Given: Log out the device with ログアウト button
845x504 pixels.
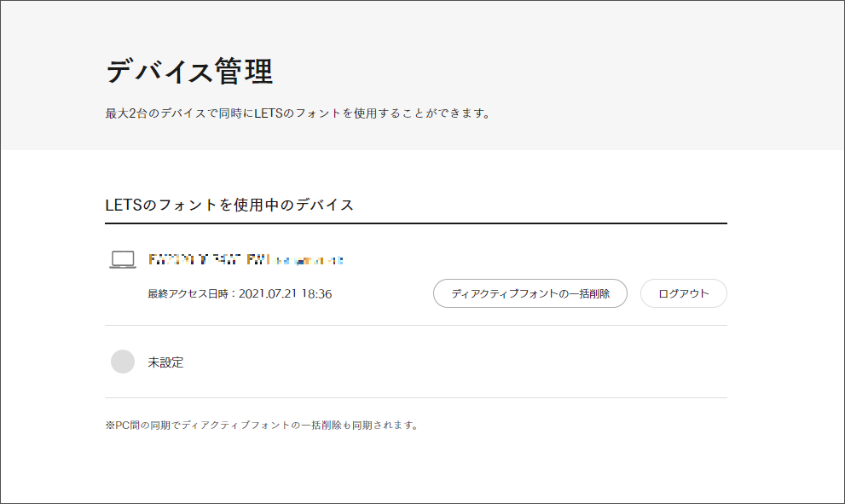Looking at the screenshot, I should click(683, 293).
